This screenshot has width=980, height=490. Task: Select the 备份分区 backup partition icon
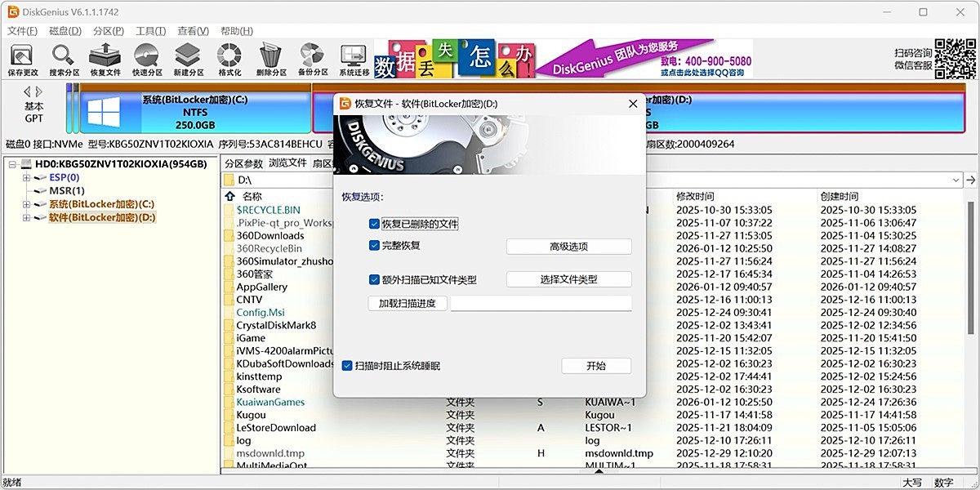point(311,57)
